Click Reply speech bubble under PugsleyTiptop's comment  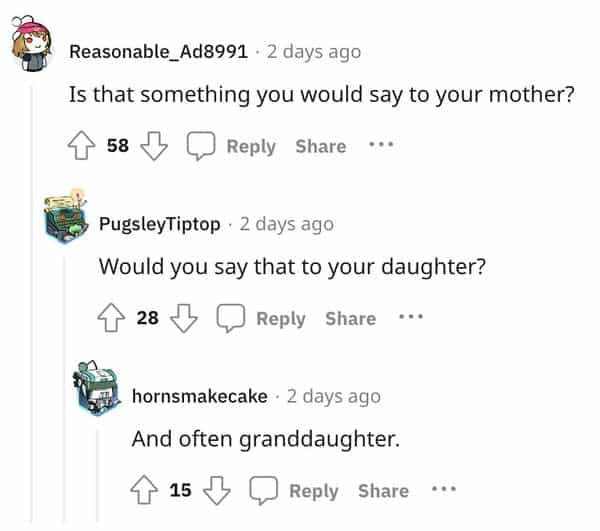[x=232, y=319]
